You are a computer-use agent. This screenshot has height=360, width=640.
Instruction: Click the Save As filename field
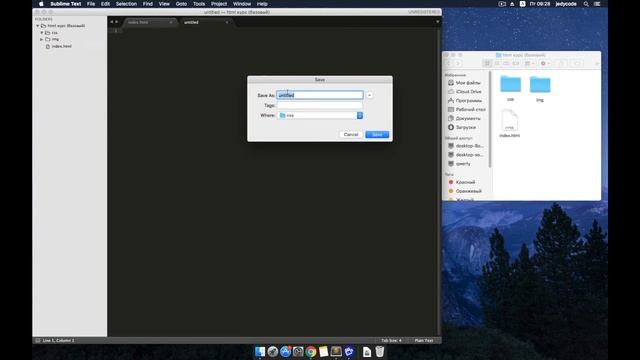tap(320, 95)
